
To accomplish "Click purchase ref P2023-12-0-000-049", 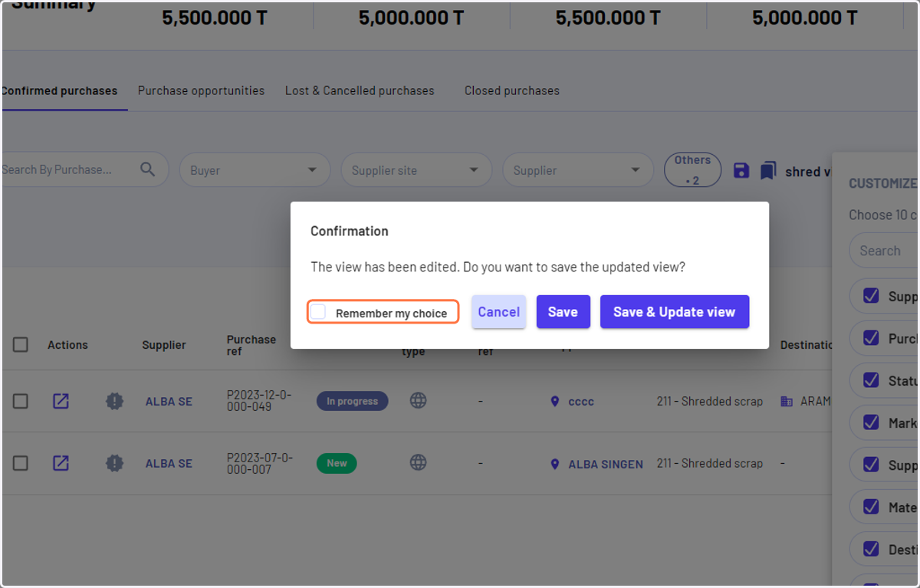I will (x=260, y=401).
